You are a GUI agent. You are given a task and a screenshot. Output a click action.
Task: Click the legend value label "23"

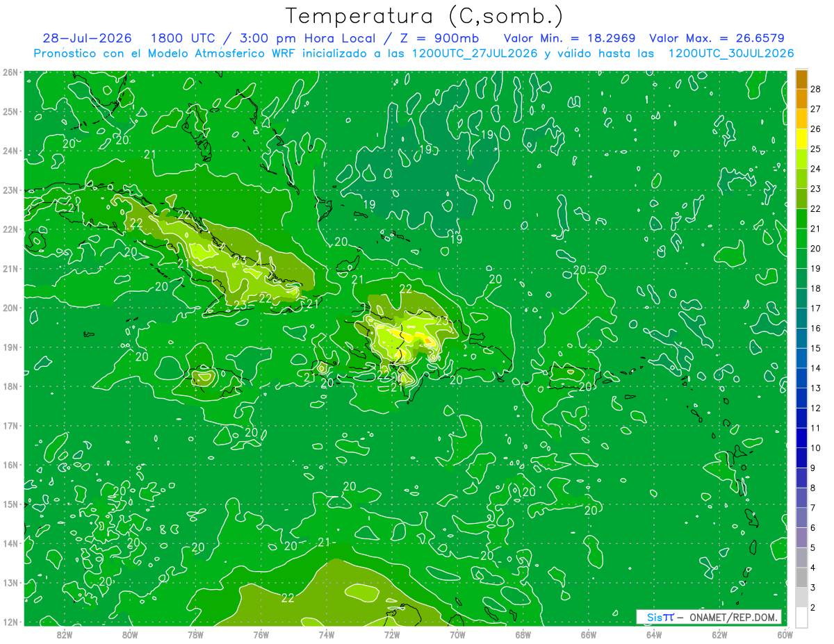(x=816, y=188)
